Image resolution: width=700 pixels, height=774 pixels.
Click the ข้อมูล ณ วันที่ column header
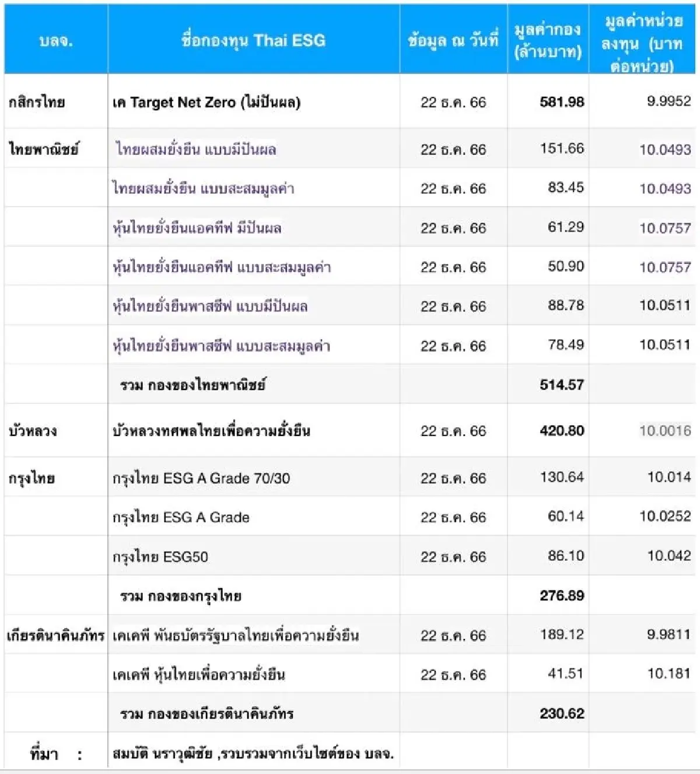pyautogui.click(x=453, y=40)
